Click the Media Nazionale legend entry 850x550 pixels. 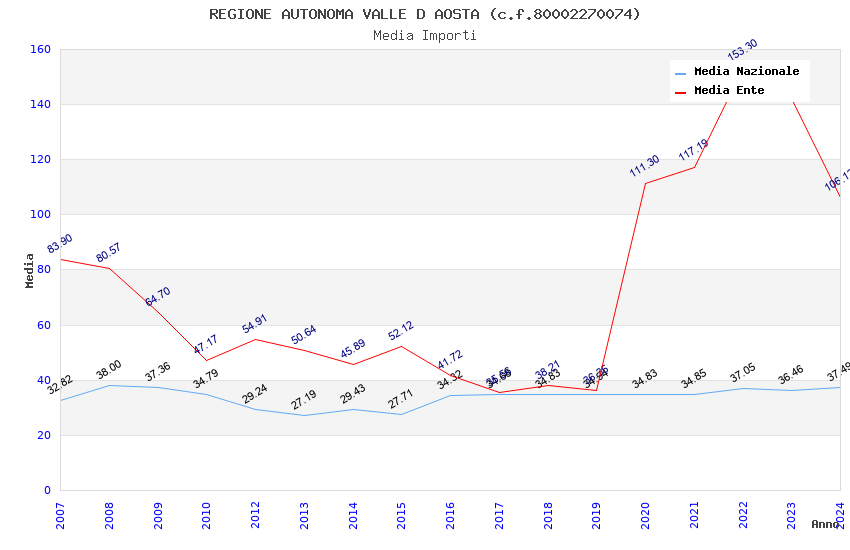(737, 72)
